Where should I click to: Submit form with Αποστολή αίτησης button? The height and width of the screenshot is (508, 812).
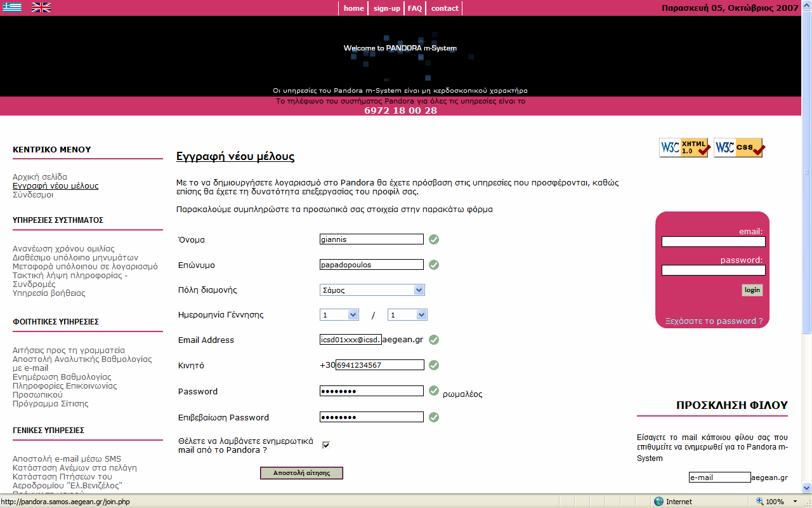[301, 473]
